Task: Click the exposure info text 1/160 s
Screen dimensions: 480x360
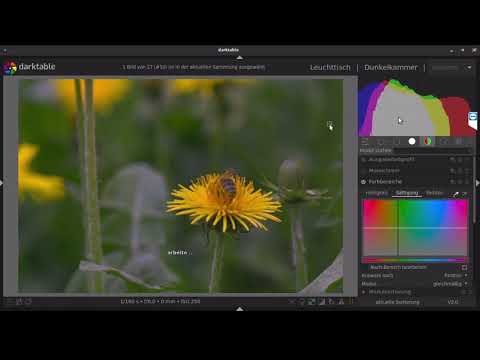Action: pyautogui.click(x=160, y=301)
